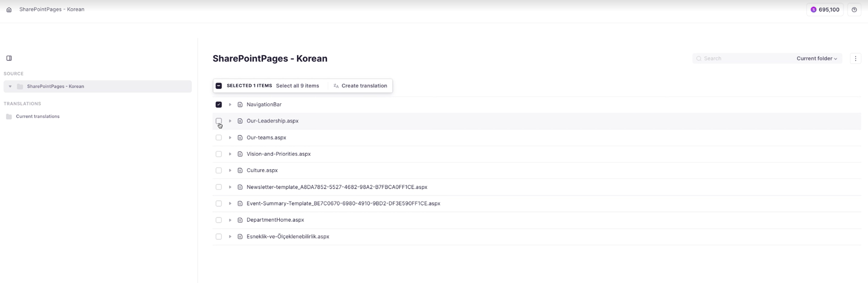Click the NavigationBar file icon
Screen dimensions: 868x283
(x=240, y=105)
